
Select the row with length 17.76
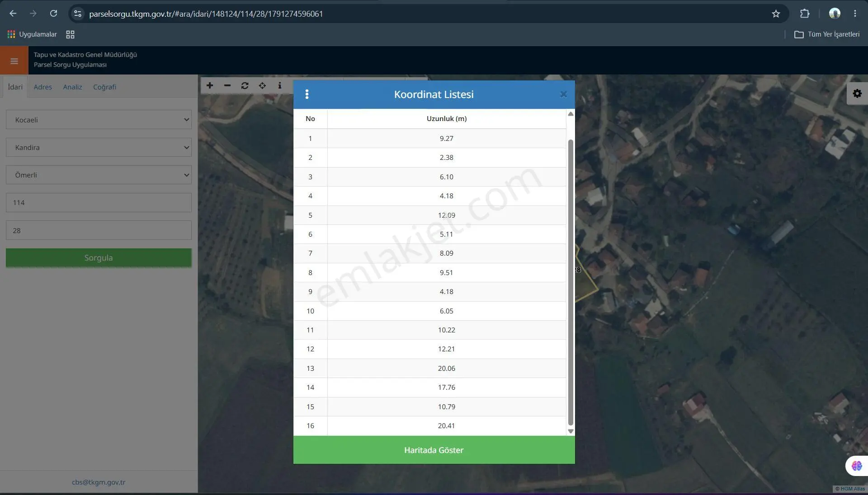[x=430, y=388]
